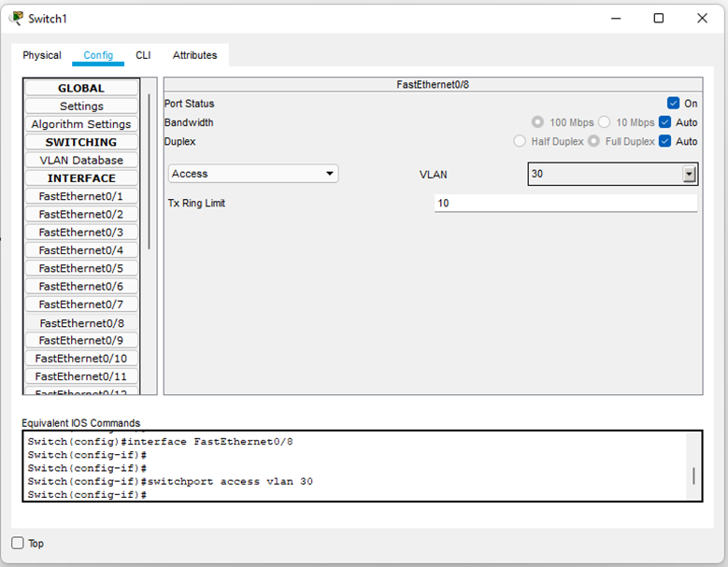
Task: Minimize the Switch1 window
Action: pyautogui.click(x=616, y=19)
